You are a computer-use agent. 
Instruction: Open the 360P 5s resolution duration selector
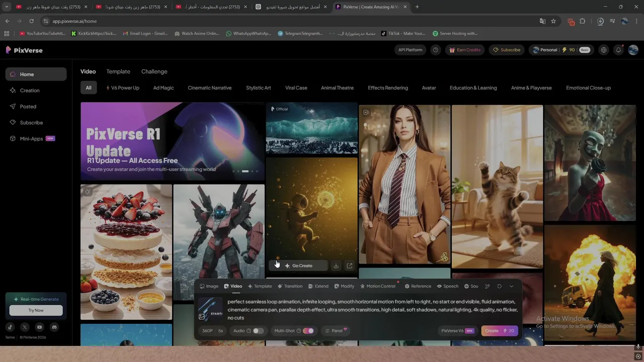pyautogui.click(x=212, y=331)
